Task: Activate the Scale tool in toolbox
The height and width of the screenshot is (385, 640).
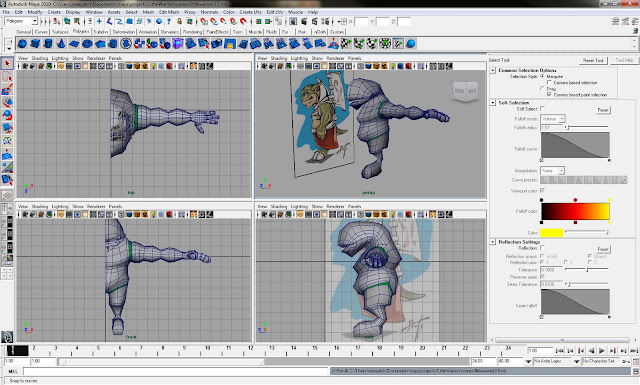Action: [7, 128]
